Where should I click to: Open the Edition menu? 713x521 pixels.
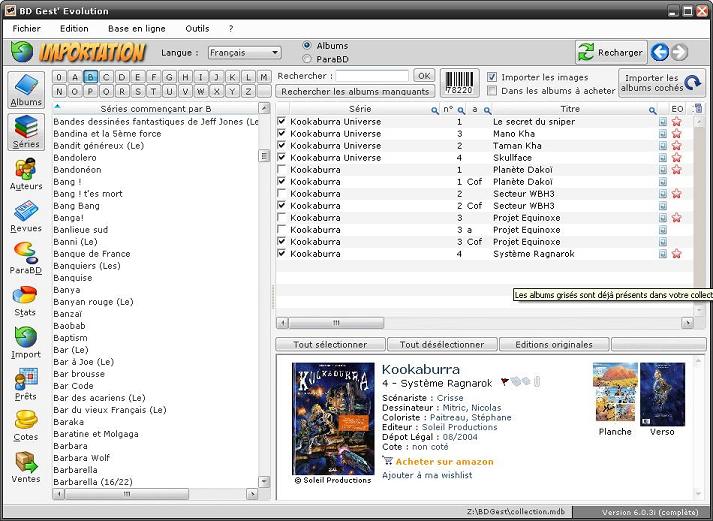(74, 29)
